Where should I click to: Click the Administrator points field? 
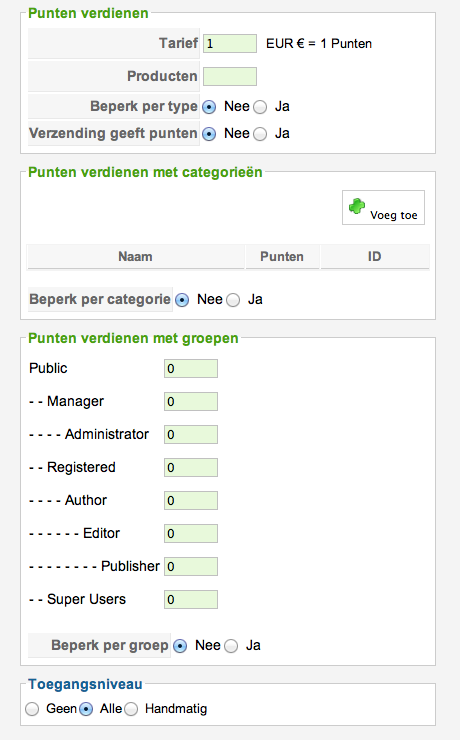pos(191,435)
